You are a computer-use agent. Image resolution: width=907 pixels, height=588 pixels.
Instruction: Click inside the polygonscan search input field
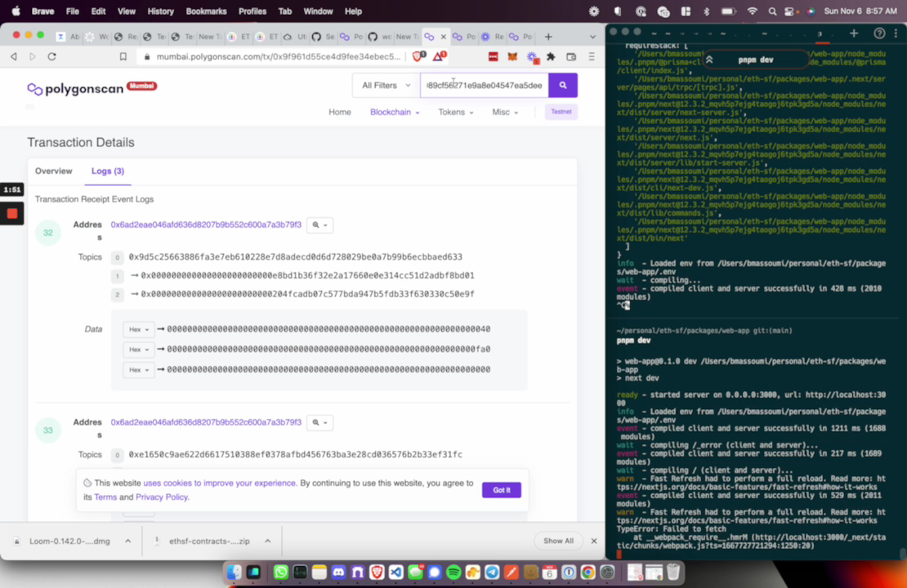[484, 85]
